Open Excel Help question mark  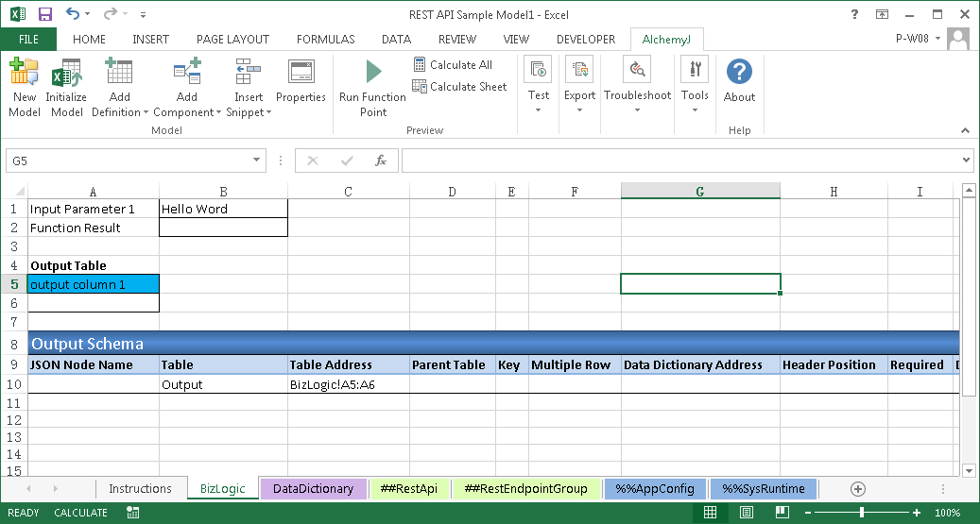(854, 14)
